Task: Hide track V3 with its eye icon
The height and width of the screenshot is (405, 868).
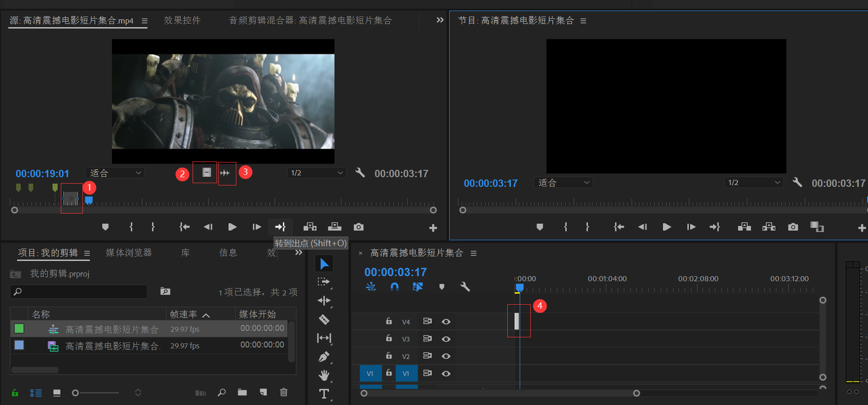Action: tap(446, 339)
